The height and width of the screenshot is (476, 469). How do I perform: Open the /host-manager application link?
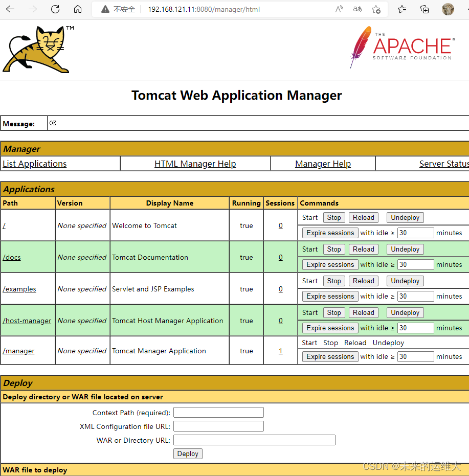tap(27, 321)
